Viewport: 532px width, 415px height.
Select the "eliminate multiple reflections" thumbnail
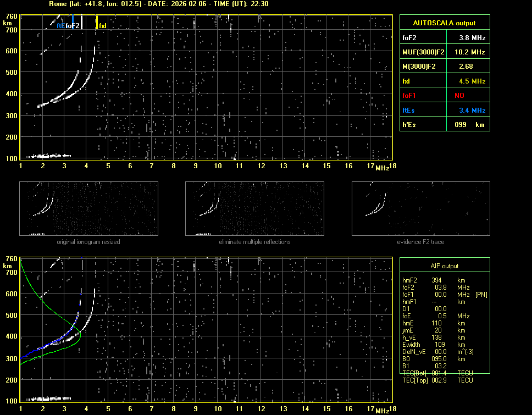coord(254,208)
